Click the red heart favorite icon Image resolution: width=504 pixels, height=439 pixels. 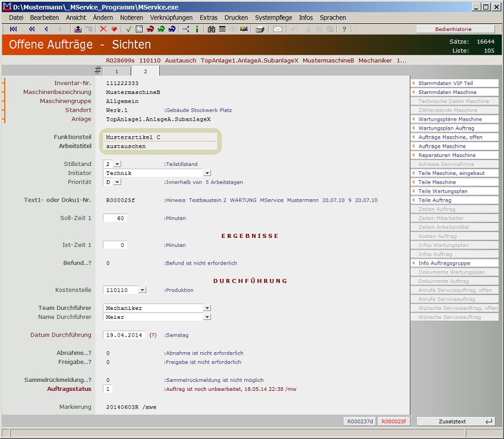pos(114,29)
